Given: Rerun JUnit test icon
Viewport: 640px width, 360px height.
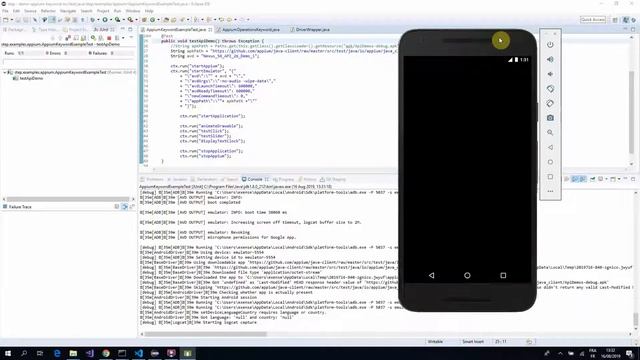Looking at the screenshot, I should coord(93,38).
